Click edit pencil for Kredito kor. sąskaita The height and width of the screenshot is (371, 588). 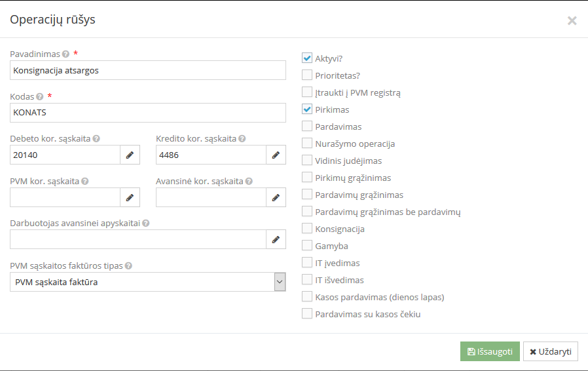click(x=276, y=155)
